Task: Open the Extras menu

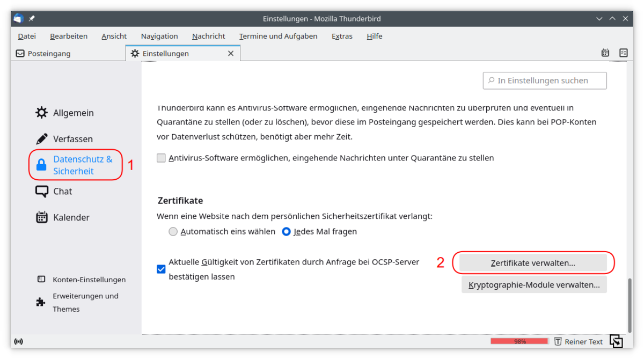Action: pyautogui.click(x=342, y=36)
